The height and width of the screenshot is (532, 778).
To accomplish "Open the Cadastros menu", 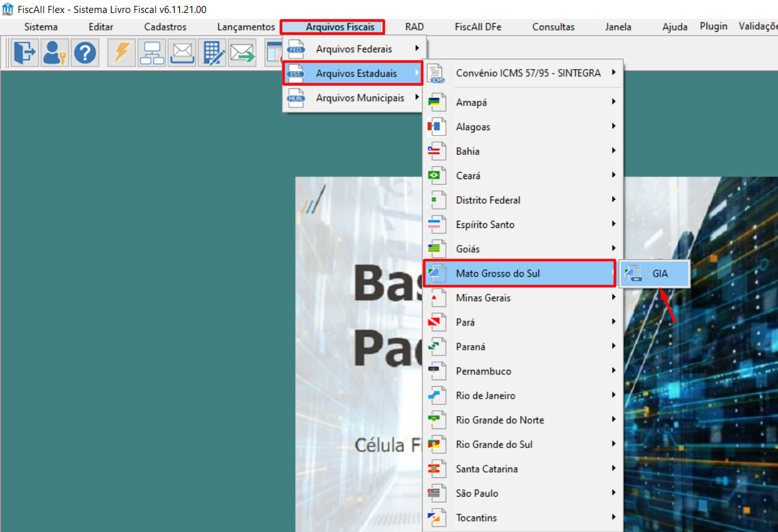I will coord(165,27).
